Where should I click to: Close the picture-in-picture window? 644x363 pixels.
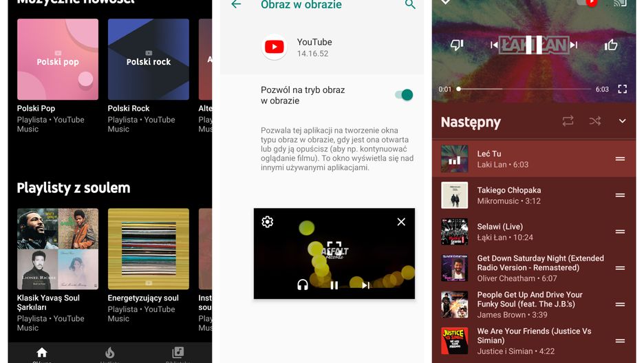(x=401, y=222)
